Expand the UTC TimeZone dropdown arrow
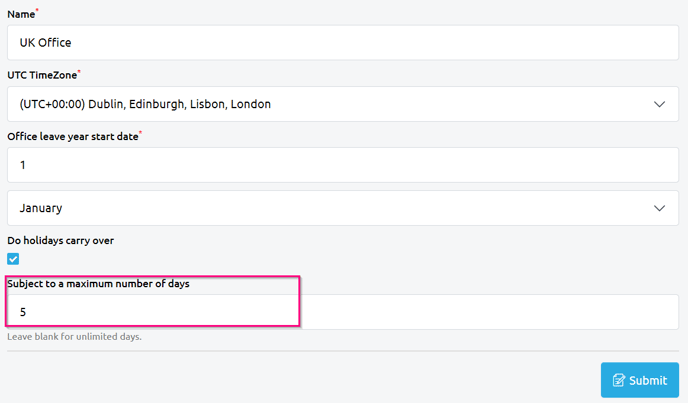Viewport: 688px width, 403px height. point(659,104)
